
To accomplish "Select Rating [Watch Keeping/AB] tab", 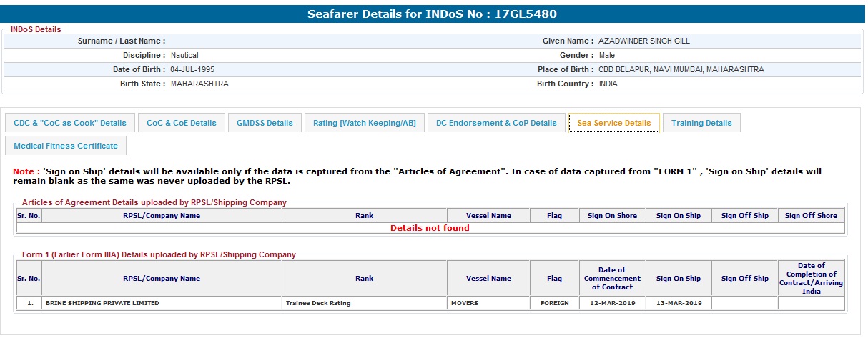I will point(364,123).
